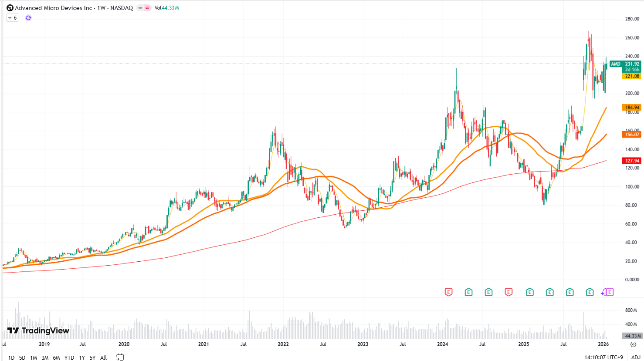Click the red earnings marker after Jul 2024
This screenshot has width=644, height=361.
point(508,292)
